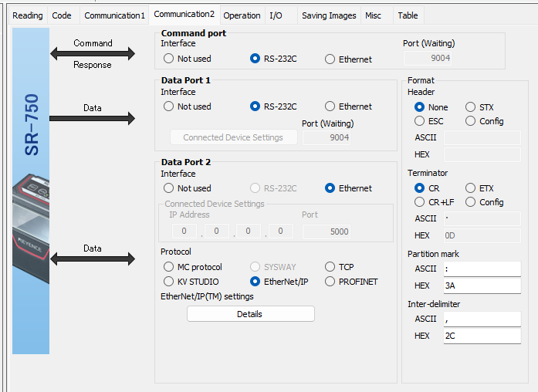538x392 pixels.
Task: Open EtherNet/IP Details button
Action: coord(250,314)
